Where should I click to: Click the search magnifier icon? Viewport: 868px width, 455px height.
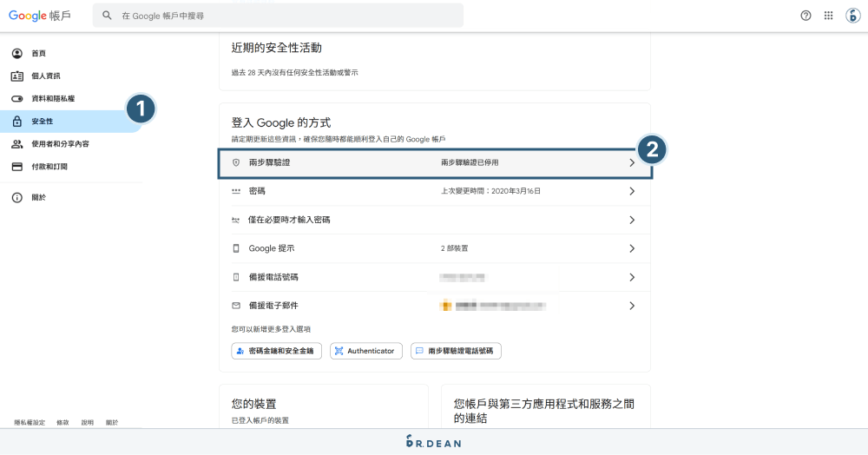click(x=107, y=16)
